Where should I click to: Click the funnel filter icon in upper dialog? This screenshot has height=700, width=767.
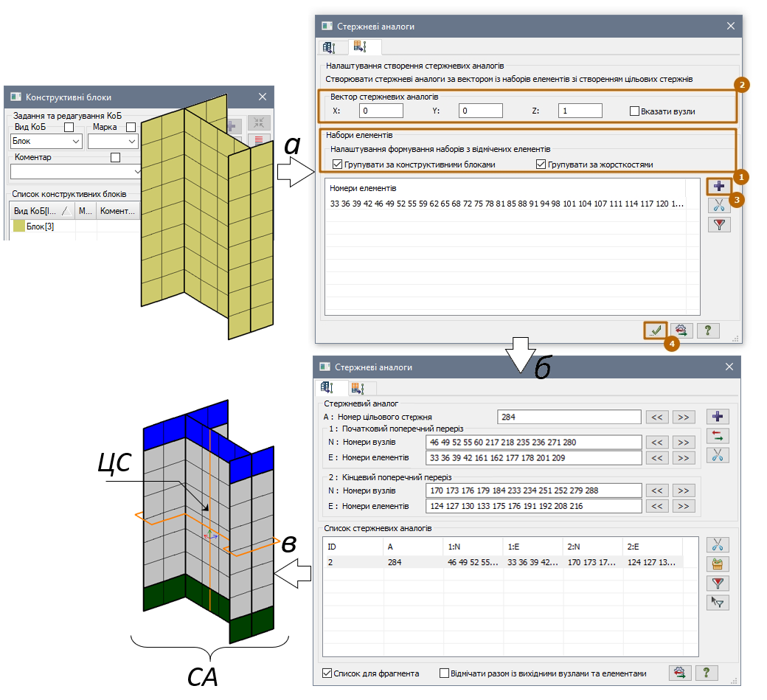point(718,225)
